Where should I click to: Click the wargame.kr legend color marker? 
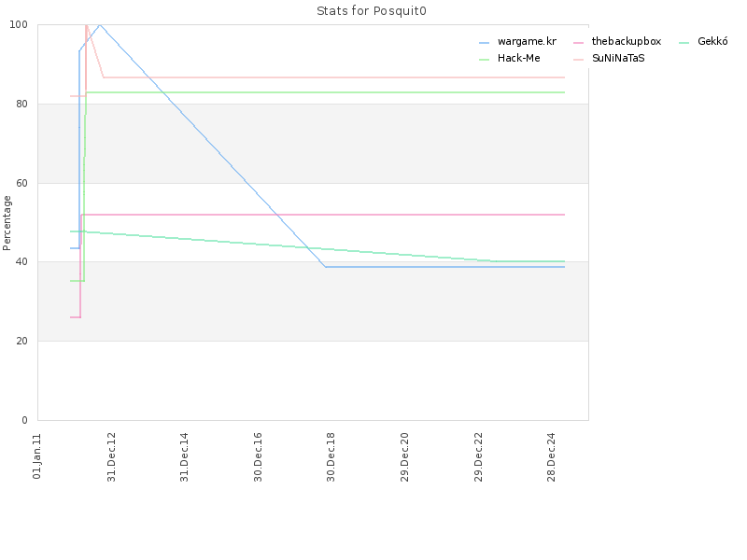[x=484, y=43]
